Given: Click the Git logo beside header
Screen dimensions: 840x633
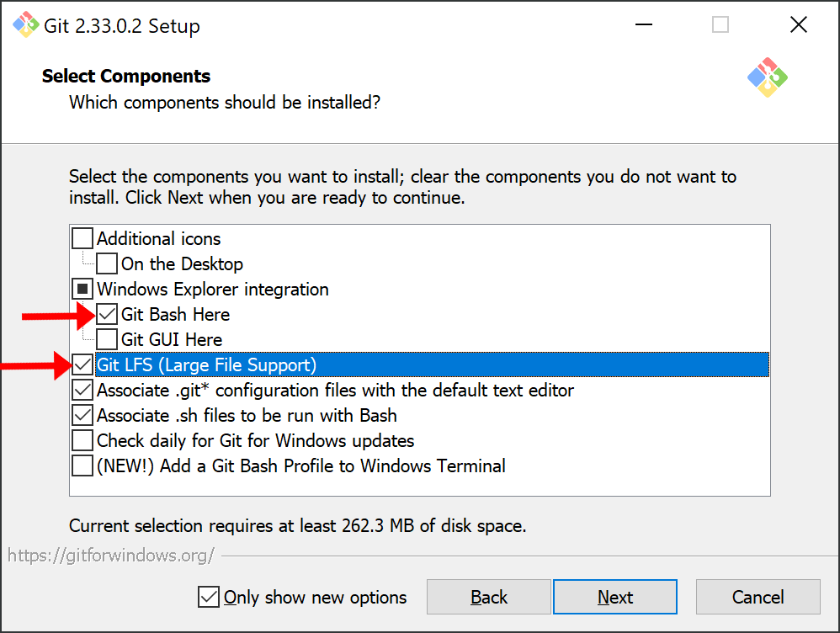Looking at the screenshot, I should [767, 77].
